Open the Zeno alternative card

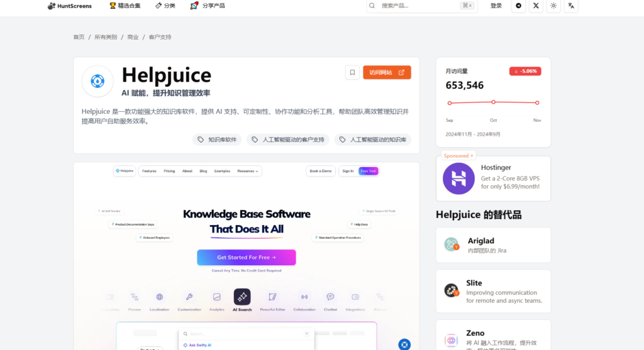(x=493, y=335)
